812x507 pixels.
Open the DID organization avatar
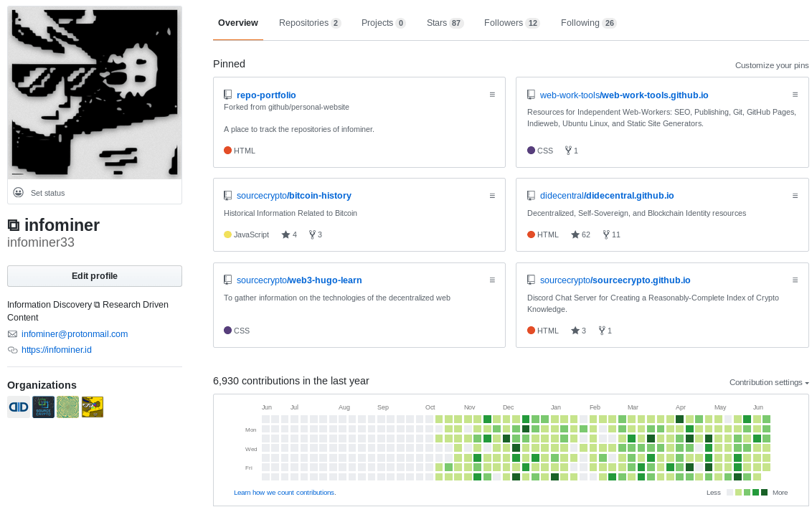(x=19, y=407)
